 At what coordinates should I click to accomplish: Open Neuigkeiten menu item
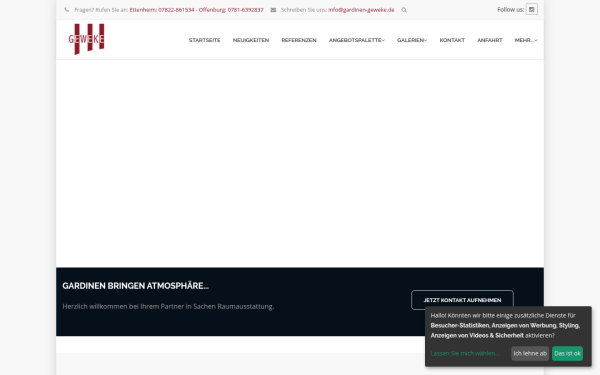pyautogui.click(x=251, y=40)
